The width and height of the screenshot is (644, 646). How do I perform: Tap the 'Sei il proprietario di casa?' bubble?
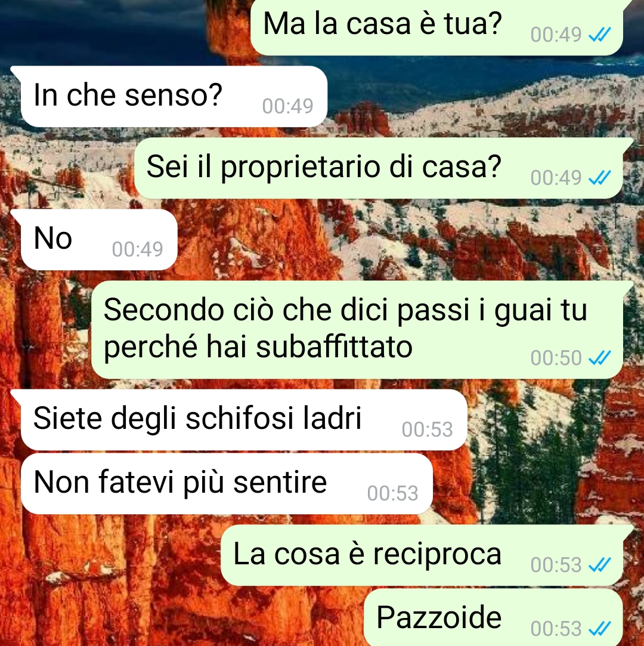tap(379, 168)
